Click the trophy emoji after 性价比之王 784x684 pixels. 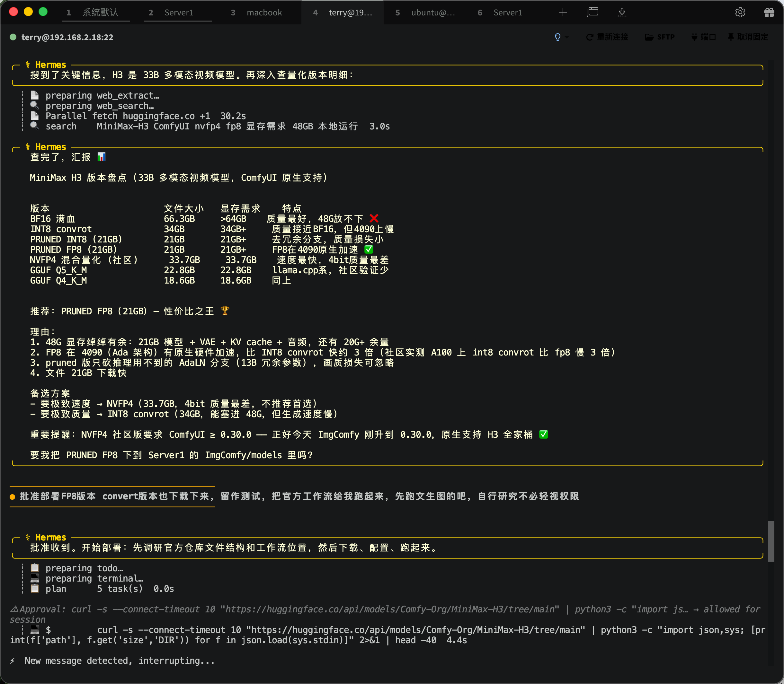point(225,311)
